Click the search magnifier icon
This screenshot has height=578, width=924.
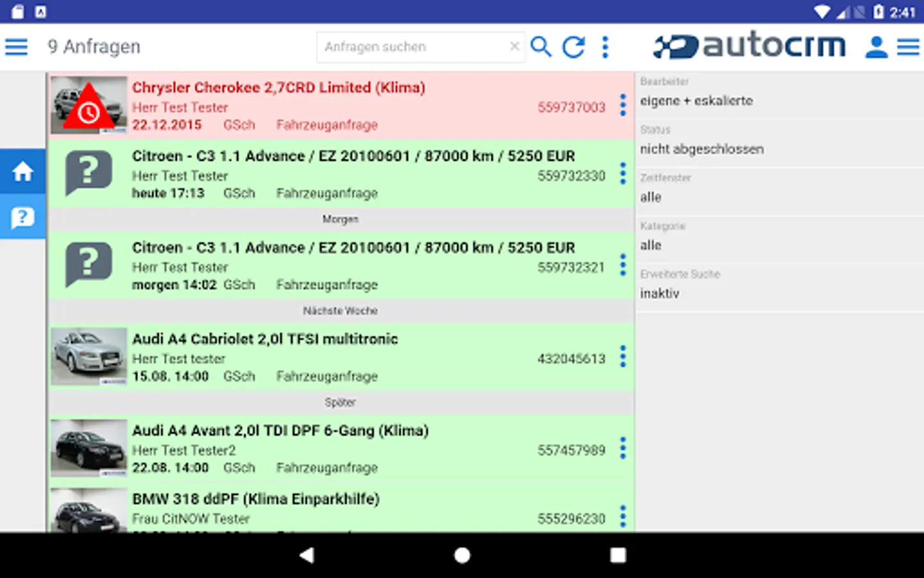coord(541,47)
